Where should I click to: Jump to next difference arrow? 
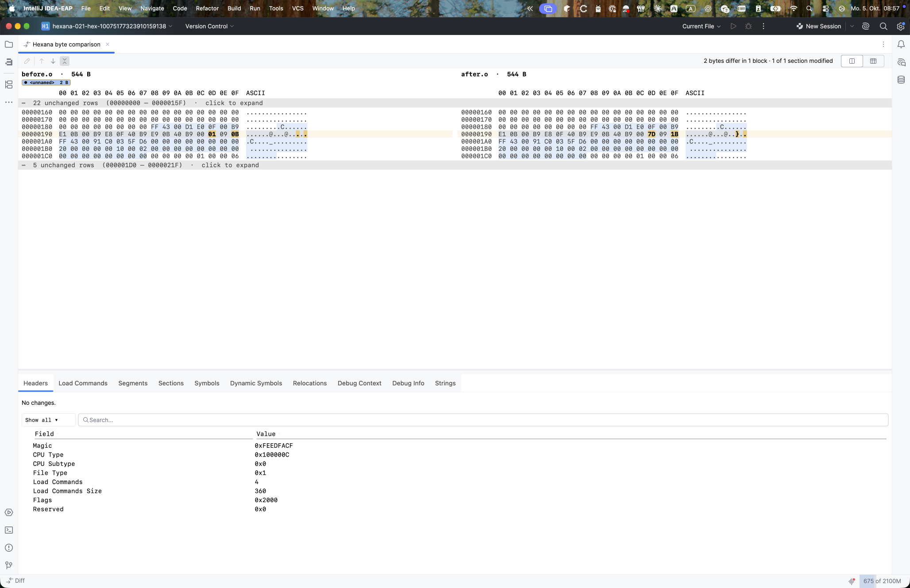[x=53, y=61]
